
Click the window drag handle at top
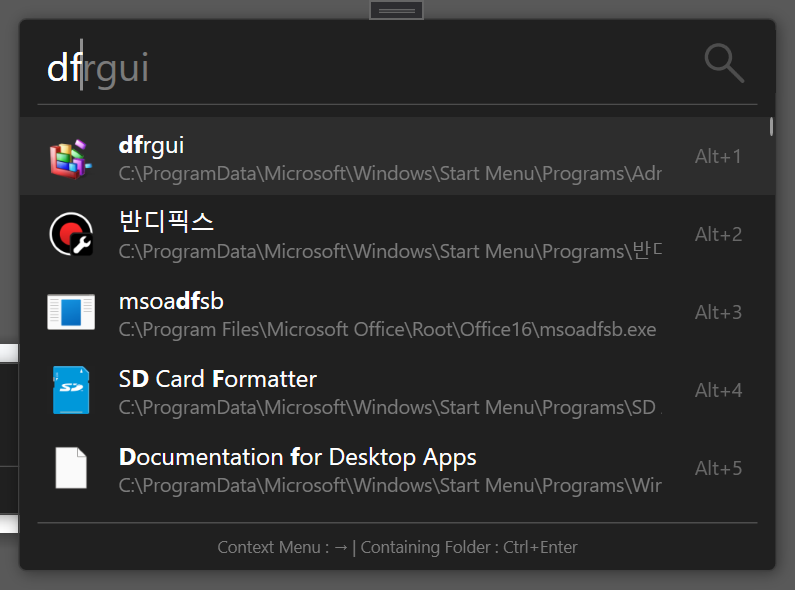(x=396, y=10)
